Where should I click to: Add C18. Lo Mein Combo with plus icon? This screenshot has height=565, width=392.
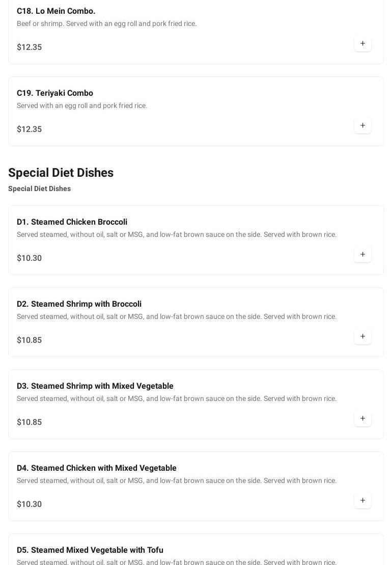tap(362, 44)
